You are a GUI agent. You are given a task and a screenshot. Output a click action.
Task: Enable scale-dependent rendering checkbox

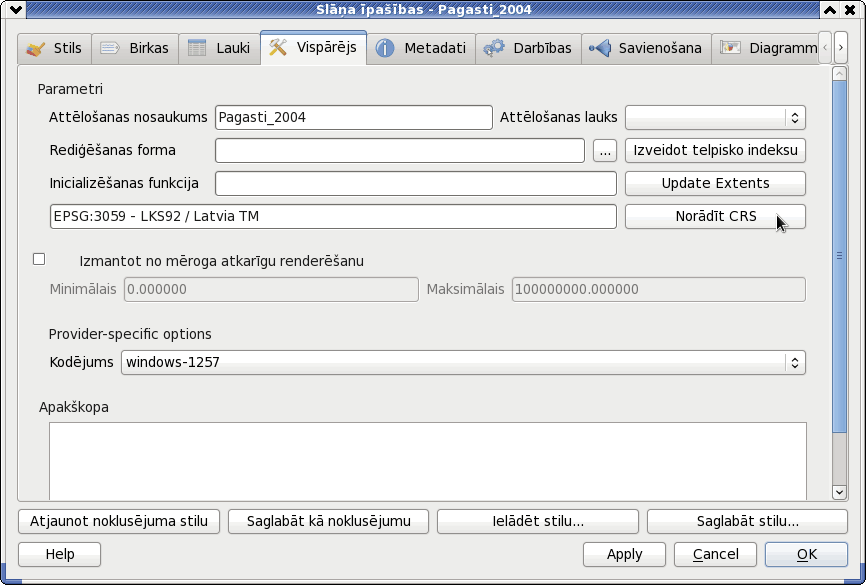pos(39,259)
